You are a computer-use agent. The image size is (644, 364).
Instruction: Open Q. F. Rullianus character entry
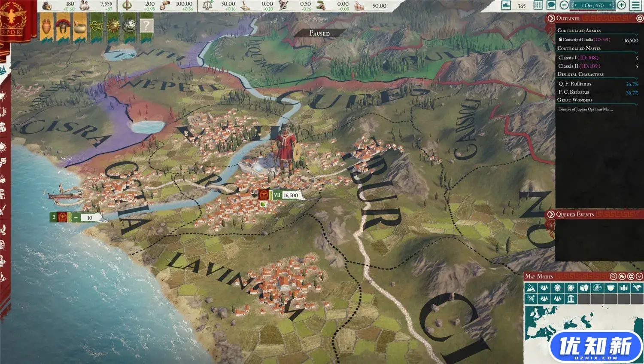pyautogui.click(x=598, y=84)
